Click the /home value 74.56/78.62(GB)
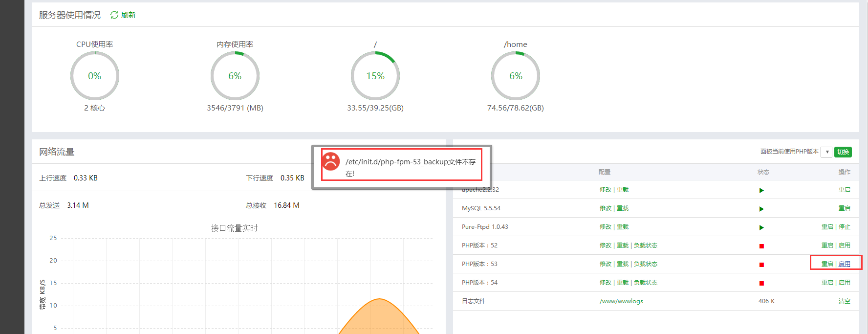The height and width of the screenshot is (334, 868). (x=516, y=108)
